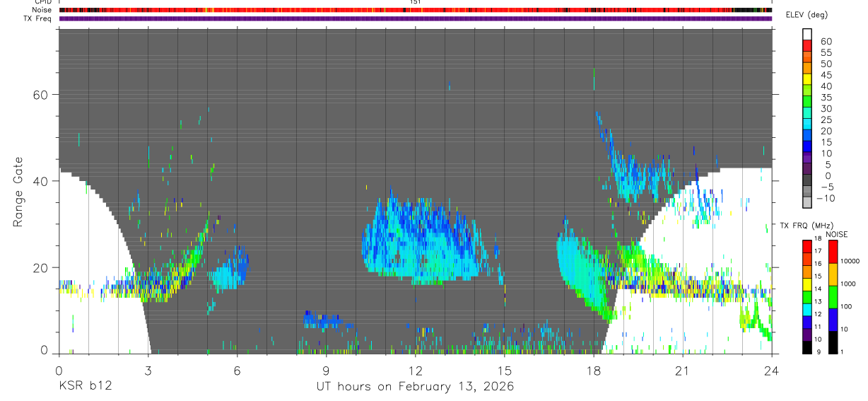Click the NOISE legend label '1000'
The image size is (868, 401).
pos(848,284)
